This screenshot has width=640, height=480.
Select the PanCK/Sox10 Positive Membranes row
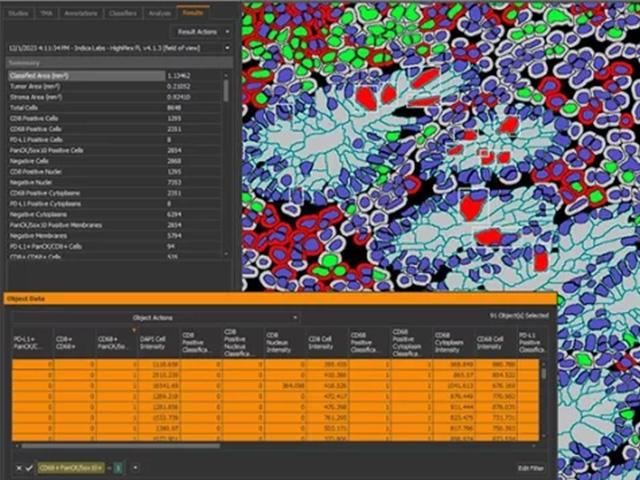pos(114,225)
